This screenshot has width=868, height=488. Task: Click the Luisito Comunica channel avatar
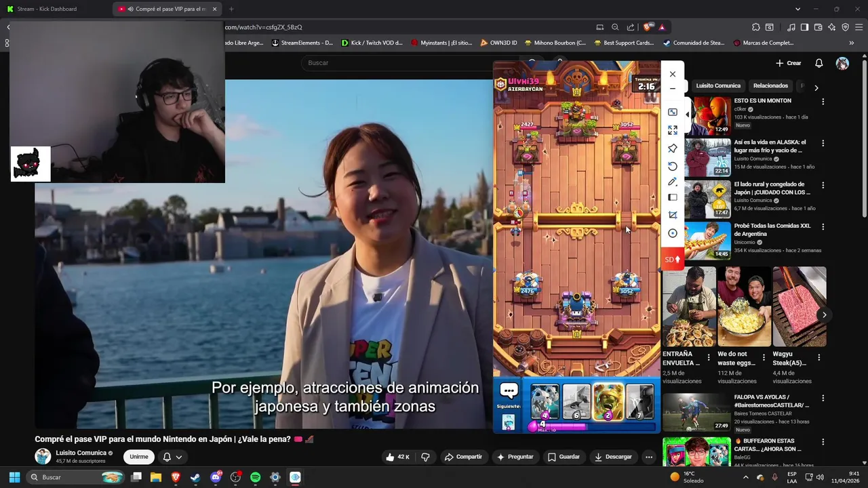click(43, 456)
